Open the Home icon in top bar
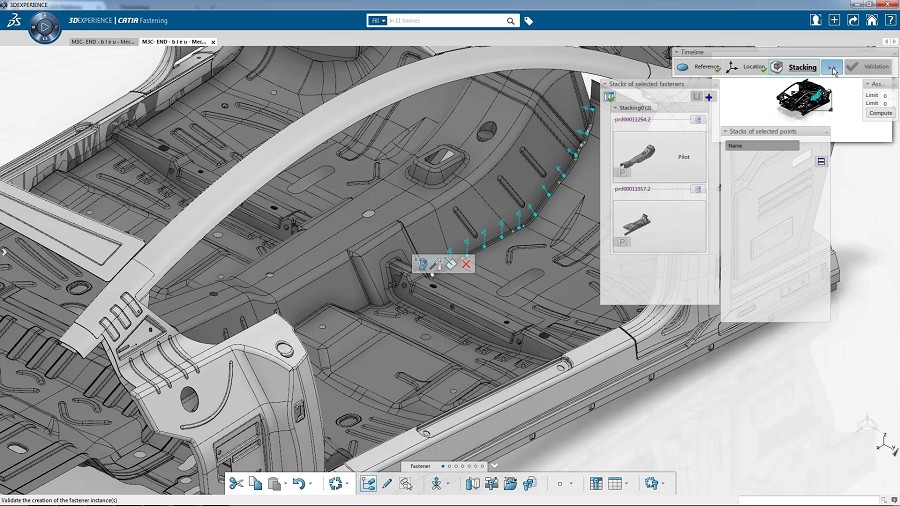 tap(871, 20)
